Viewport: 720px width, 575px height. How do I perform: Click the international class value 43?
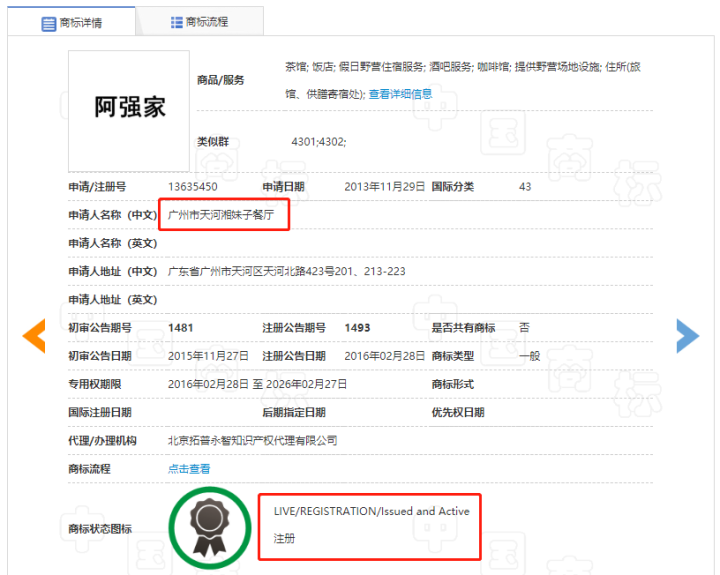tap(525, 187)
